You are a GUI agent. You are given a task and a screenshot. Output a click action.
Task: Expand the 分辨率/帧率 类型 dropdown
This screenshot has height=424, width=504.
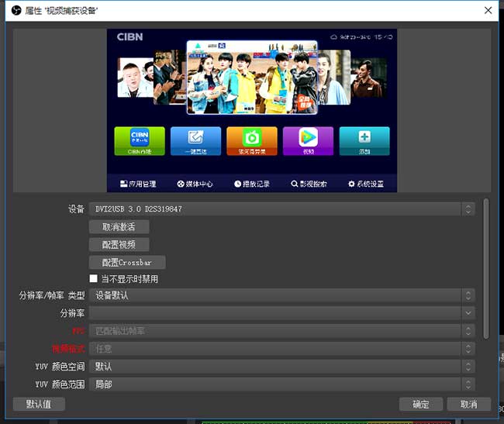pos(281,295)
